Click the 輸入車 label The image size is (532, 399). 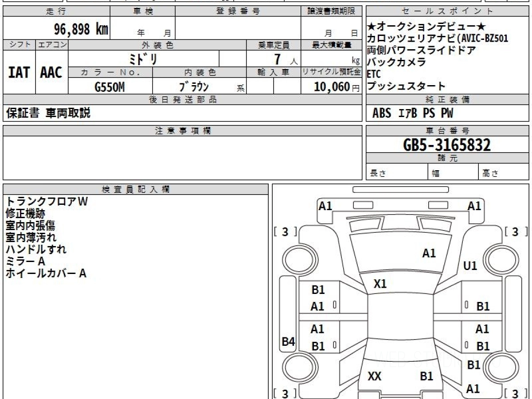pos(274,72)
